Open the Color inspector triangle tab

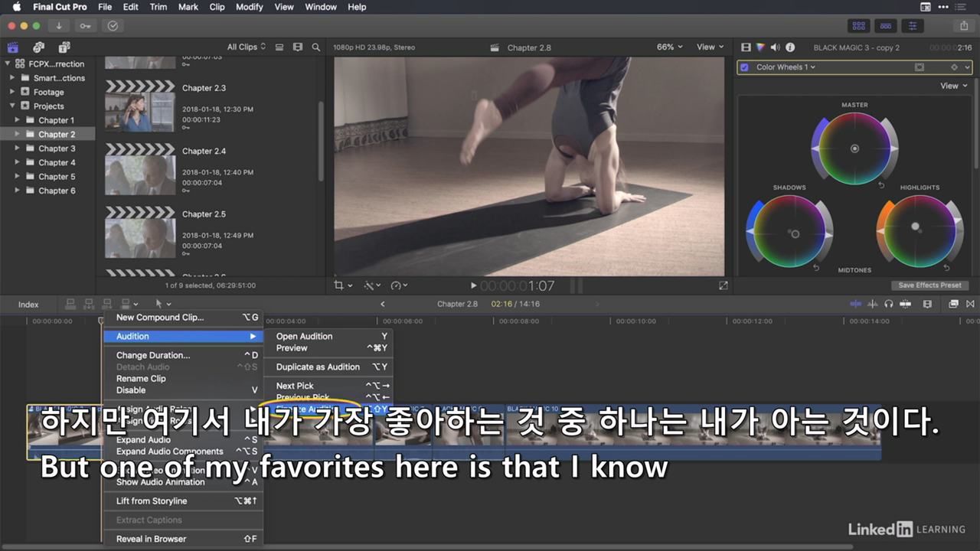coord(760,47)
